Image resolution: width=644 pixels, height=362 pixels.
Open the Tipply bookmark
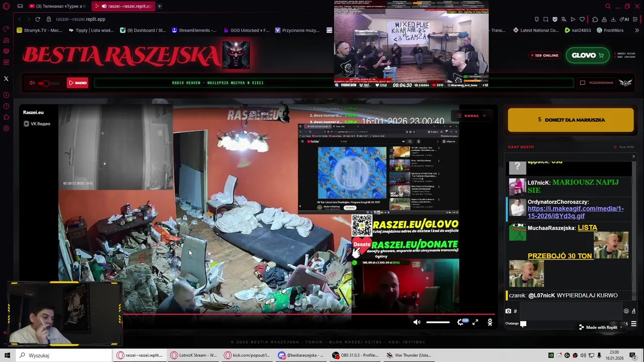(x=91, y=30)
